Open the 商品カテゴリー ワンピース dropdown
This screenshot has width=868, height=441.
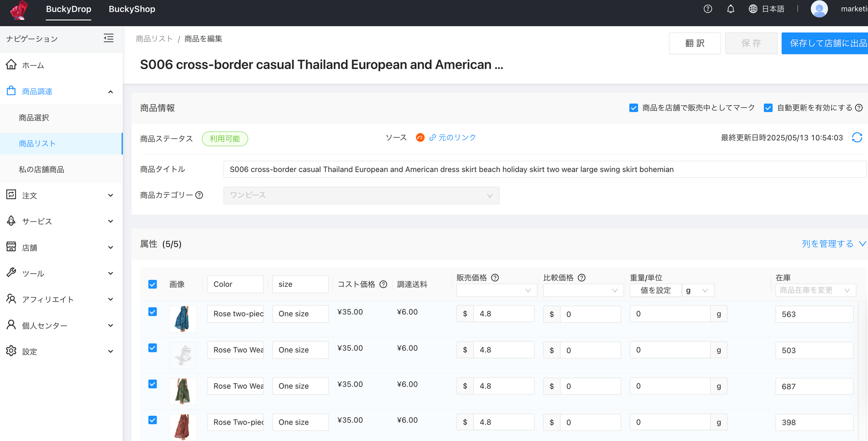(361, 196)
